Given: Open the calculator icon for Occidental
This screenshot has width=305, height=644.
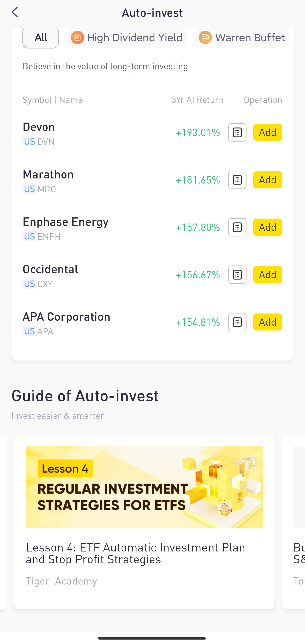Looking at the screenshot, I should tap(237, 275).
